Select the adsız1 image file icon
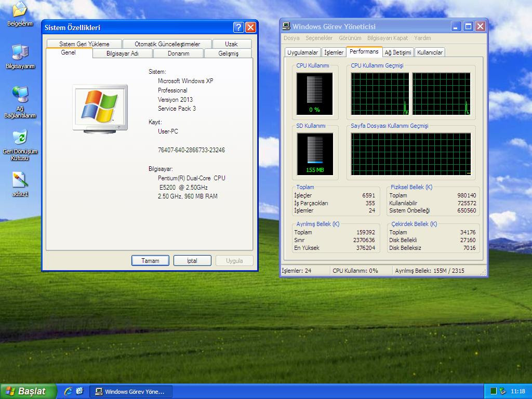Viewport: 532px width, 399px height. point(20,184)
